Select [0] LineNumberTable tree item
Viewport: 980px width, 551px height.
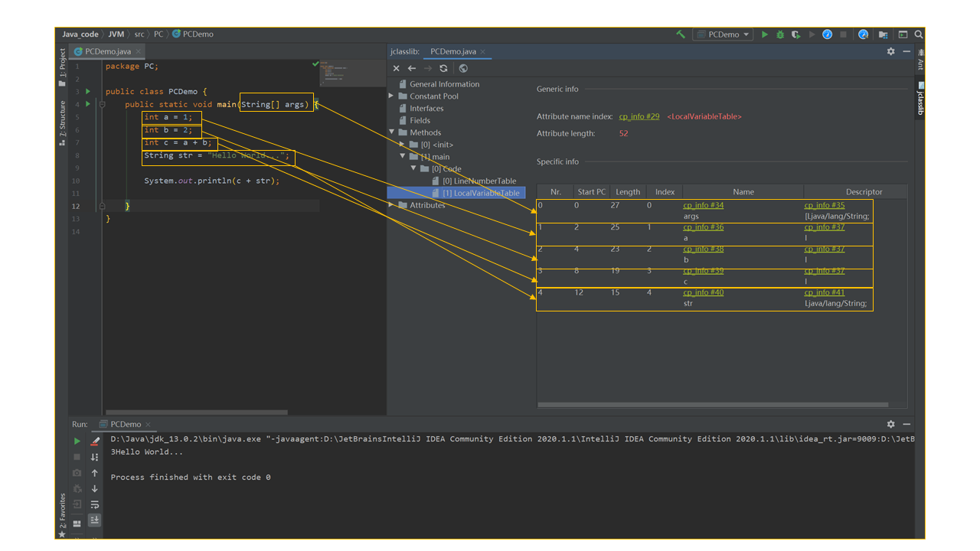click(x=474, y=181)
